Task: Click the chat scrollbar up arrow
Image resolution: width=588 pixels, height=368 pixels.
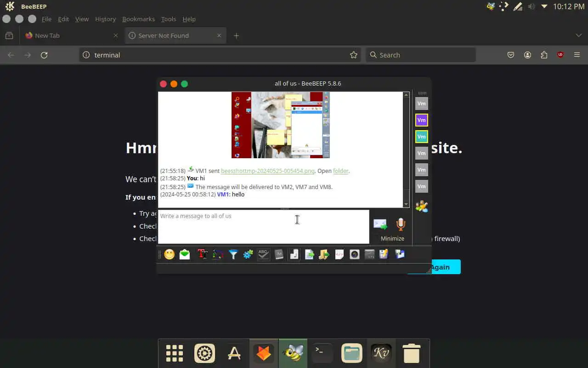Action: pos(406,95)
